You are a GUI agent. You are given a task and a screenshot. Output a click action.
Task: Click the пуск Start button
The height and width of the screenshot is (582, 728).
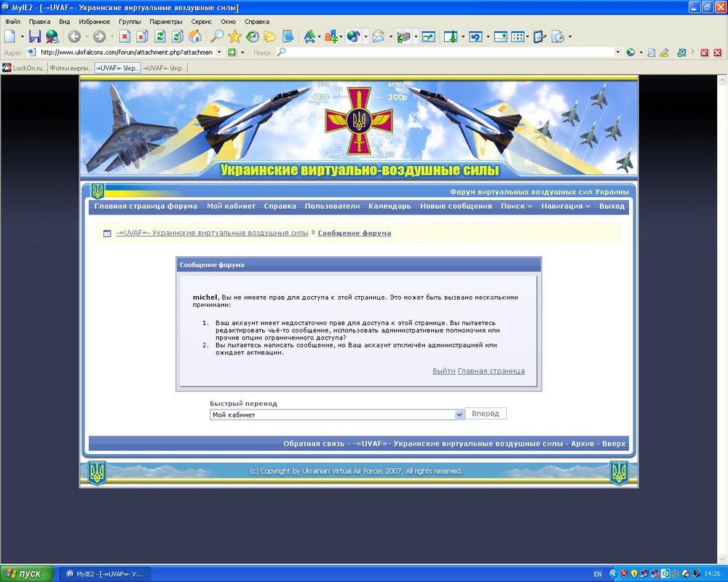27,574
